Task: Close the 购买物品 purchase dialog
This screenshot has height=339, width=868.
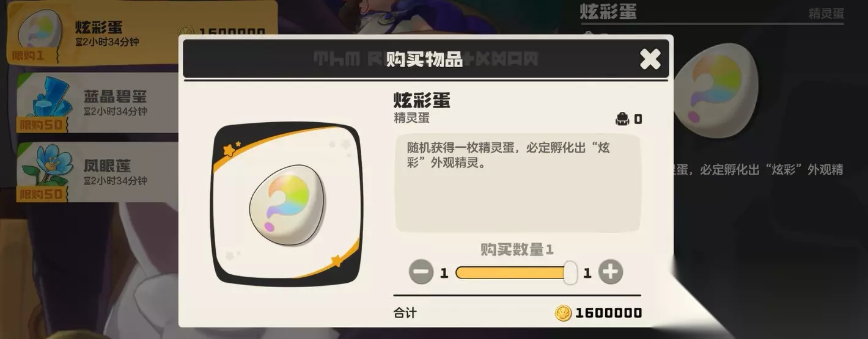Action: 650,59
